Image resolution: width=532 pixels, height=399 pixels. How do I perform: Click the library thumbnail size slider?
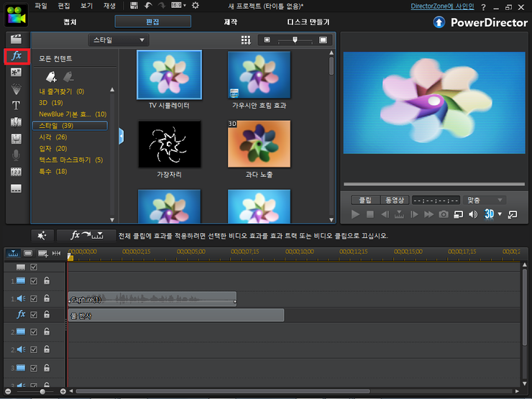[295, 40]
